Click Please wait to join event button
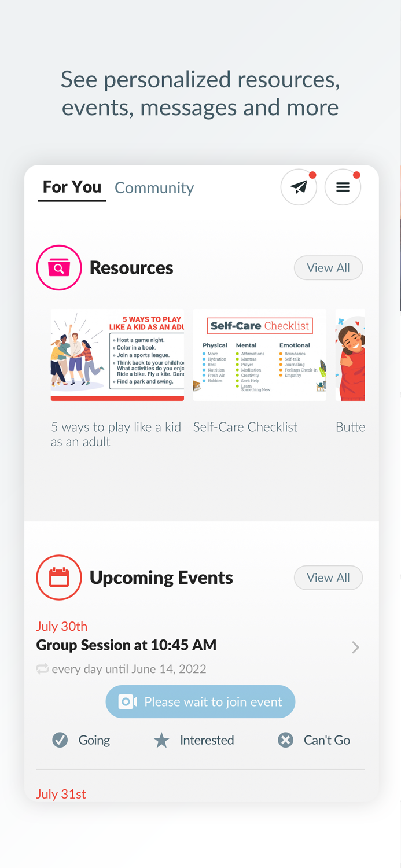This screenshot has width=401, height=868. [x=200, y=702]
